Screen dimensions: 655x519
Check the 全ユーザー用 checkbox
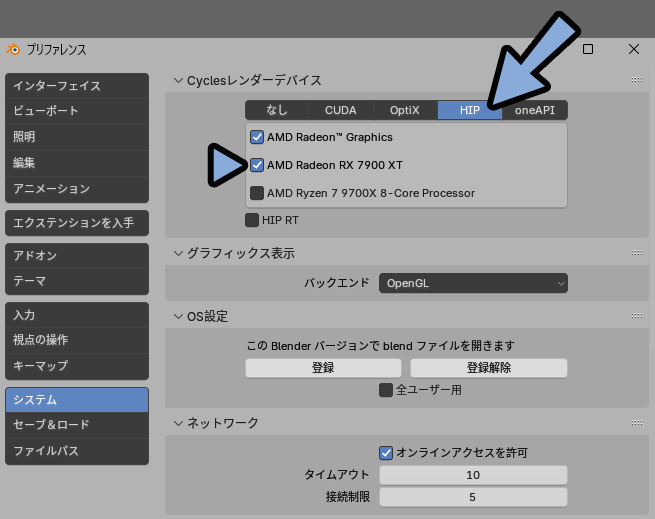pos(386,390)
